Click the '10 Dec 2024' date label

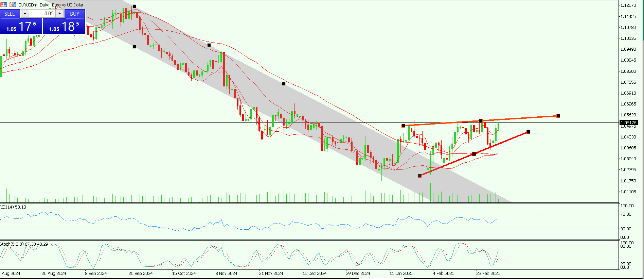[315, 273]
